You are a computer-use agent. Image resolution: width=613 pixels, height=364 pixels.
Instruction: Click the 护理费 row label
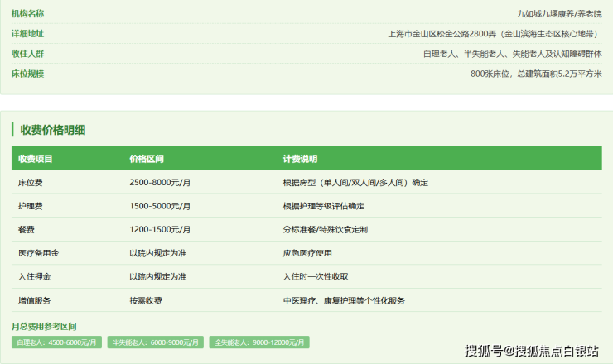pyautogui.click(x=30, y=206)
